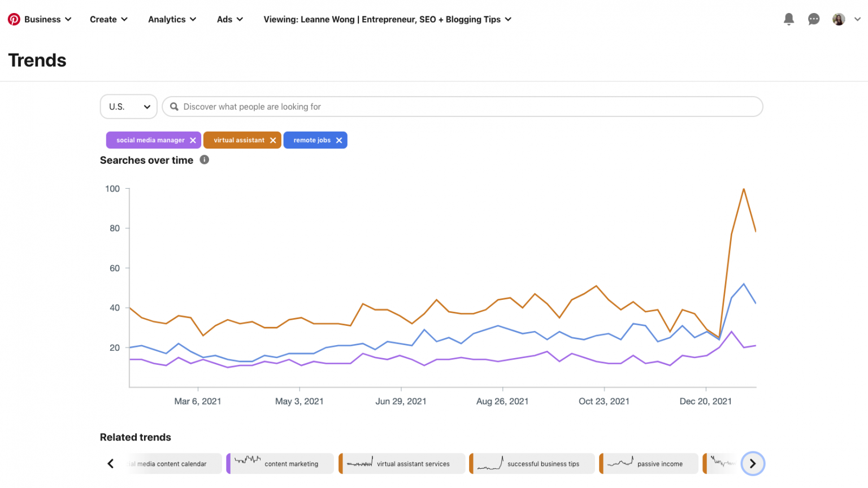The width and height of the screenshot is (868, 488).
Task: Select the passive income related trend
Action: coord(648,463)
